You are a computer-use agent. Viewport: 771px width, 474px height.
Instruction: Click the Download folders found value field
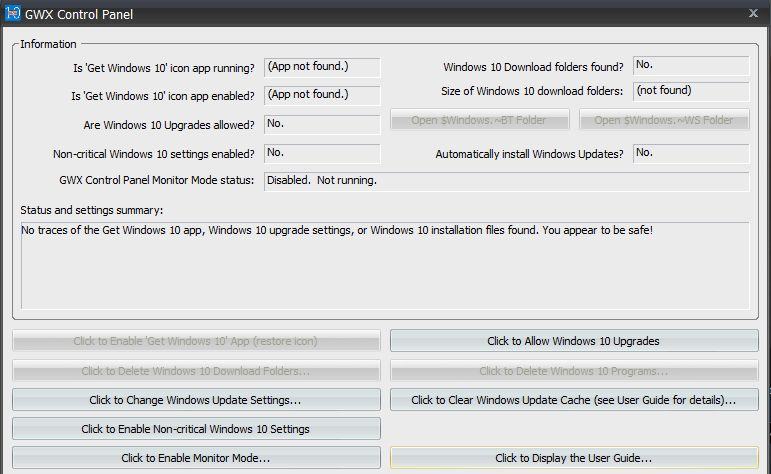point(691,65)
